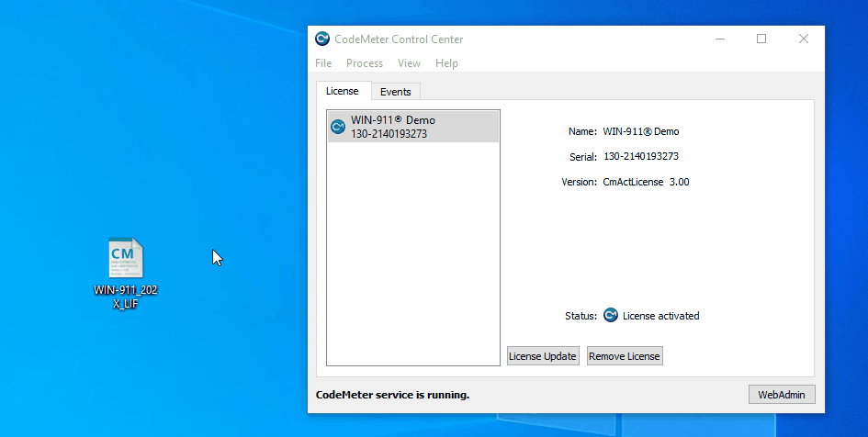Viewport: 868px width, 437px height.
Task: Open the Help menu
Action: pyautogui.click(x=446, y=63)
